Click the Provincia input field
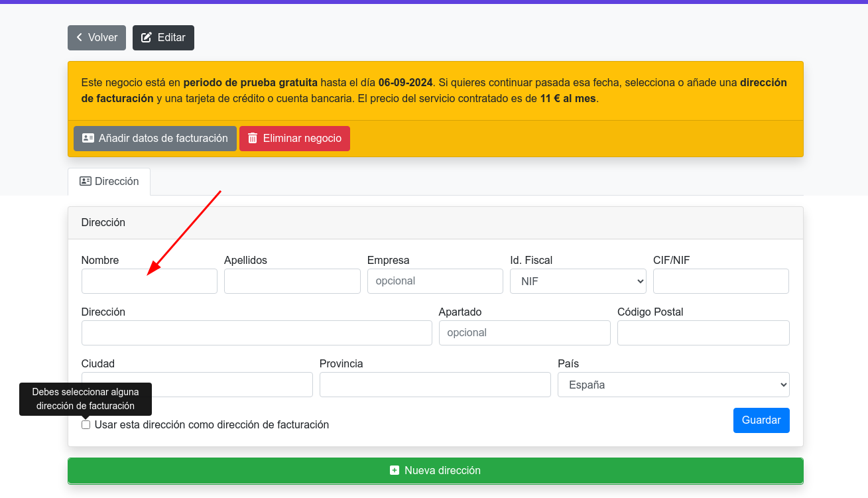Viewport: 868px width, 498px height. tap(435, 385)
